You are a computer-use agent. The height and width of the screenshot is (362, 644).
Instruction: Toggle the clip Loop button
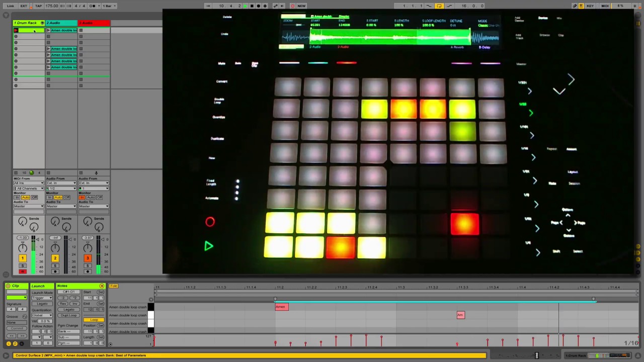94,320
